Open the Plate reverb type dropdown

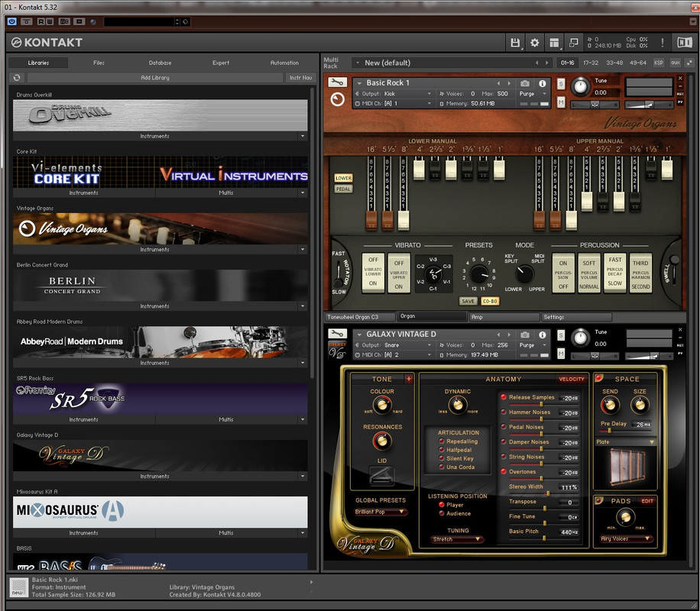(x=625, y=442)
